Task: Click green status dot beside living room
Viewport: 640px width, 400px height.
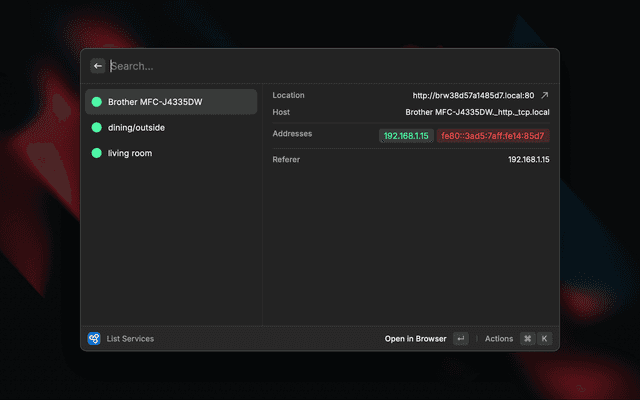Action: (x=97, y=153)
